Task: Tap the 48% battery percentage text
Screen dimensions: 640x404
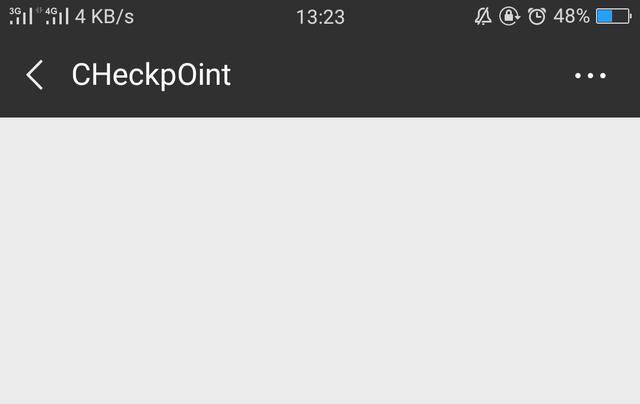Action: click(x=571, y=17)
